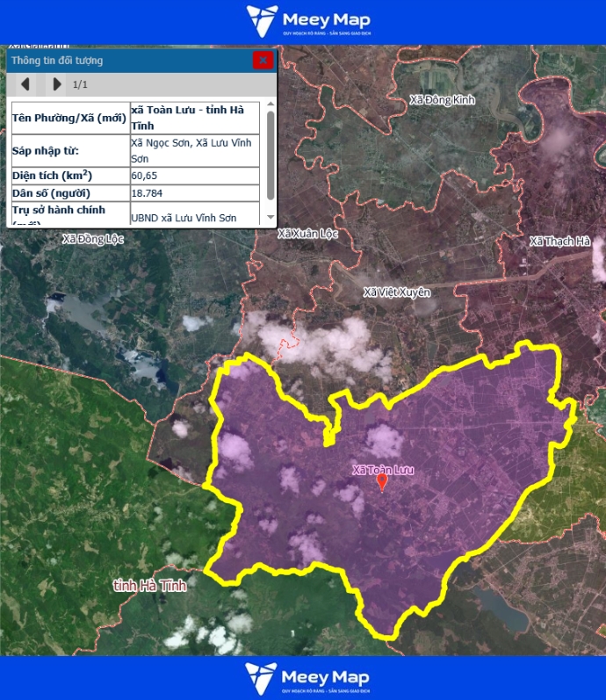Click the Xã Việt Xuyên map label

pyautogui.click(x=397, y=292)
